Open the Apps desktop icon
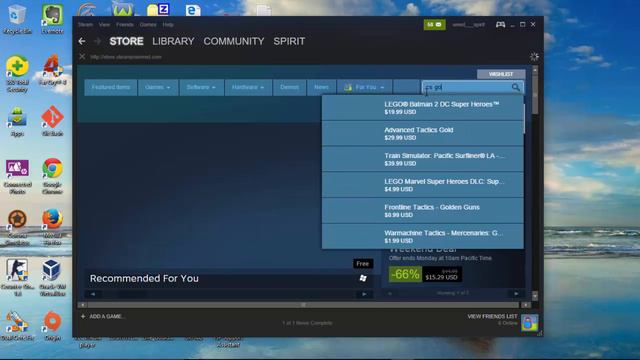Viewport: 640px width, 360px height. click(x=17, y=122)
